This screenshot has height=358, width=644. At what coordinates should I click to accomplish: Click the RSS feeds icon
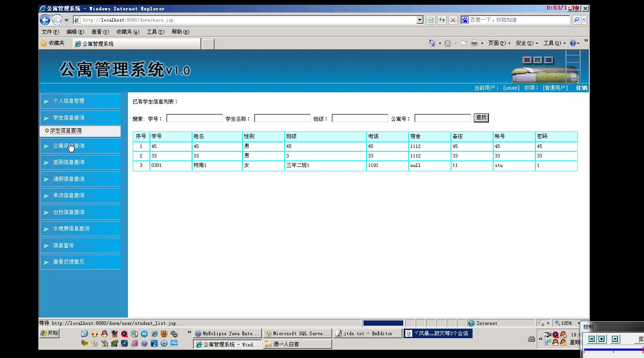448,44
